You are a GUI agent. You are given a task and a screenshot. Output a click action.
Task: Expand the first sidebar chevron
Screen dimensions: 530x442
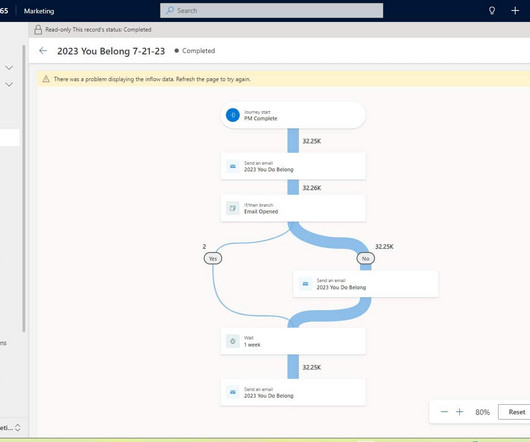(9, 68)
